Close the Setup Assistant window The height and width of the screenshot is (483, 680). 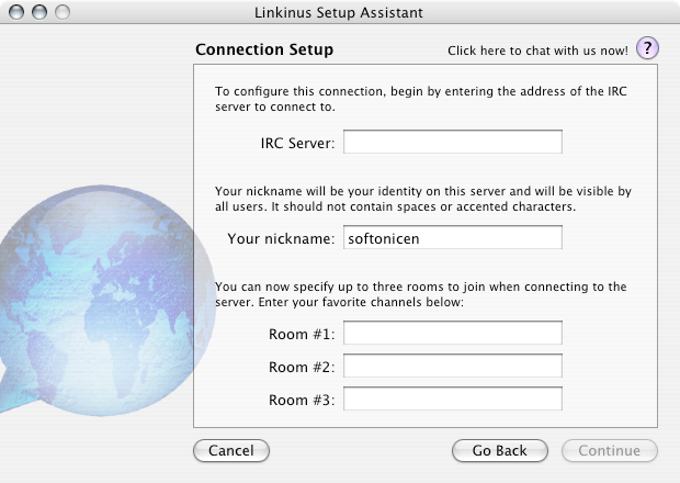point(19,13)
